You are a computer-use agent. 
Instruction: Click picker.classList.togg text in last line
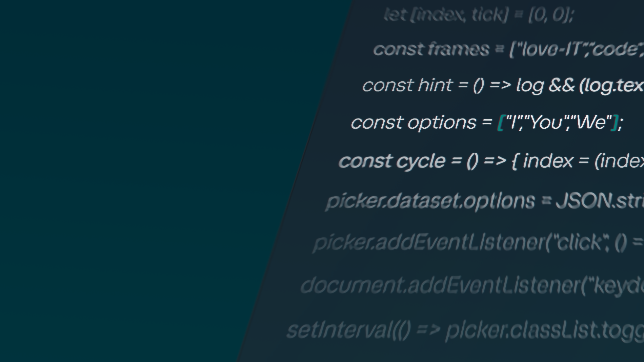[x=545, y=331]
